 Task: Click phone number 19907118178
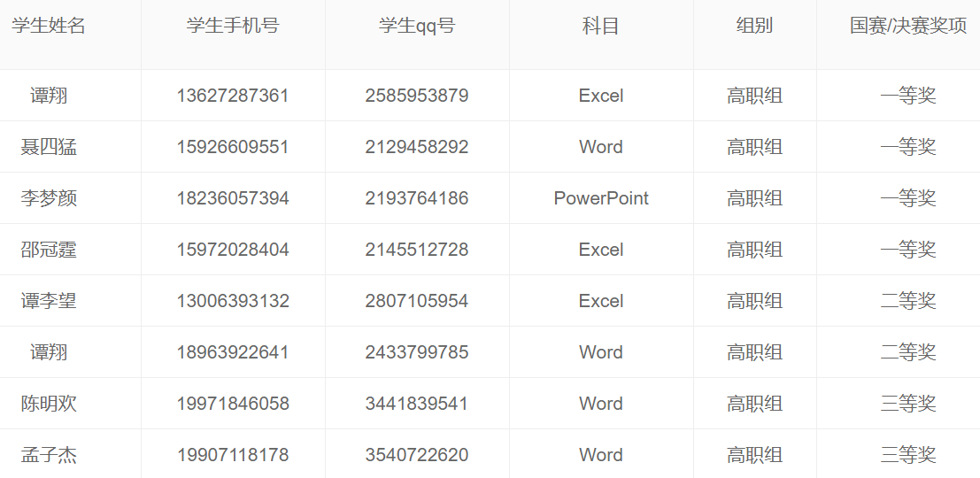point(233,454)
